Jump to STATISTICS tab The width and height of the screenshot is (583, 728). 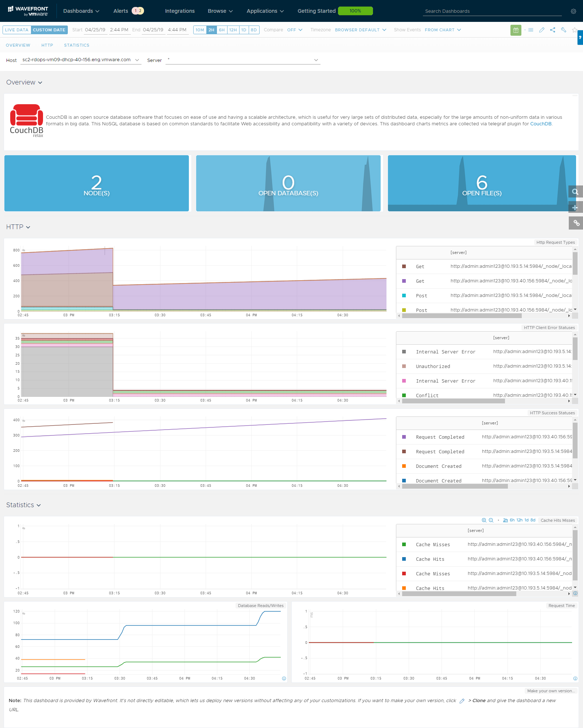[77, 45]
